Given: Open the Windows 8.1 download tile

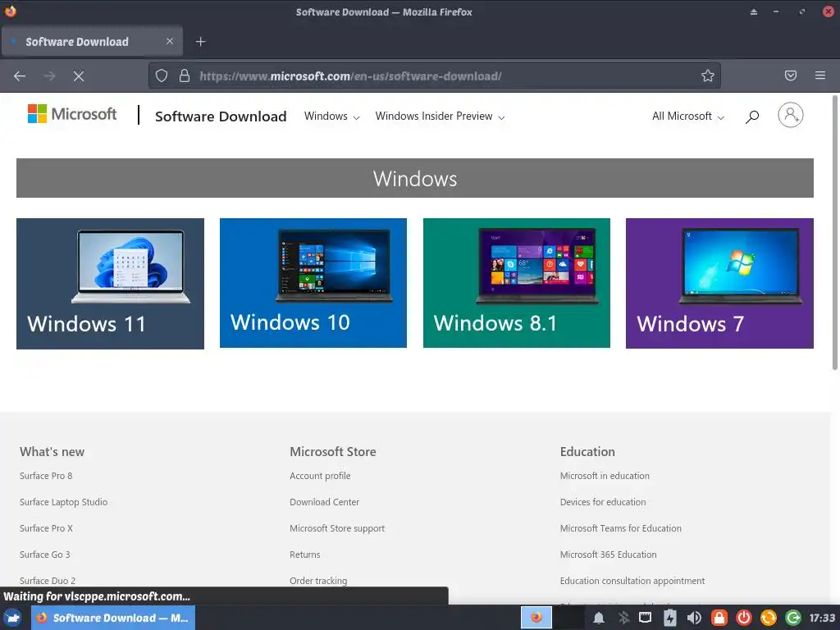Looking at the screenshot, I should click(517, 283).
